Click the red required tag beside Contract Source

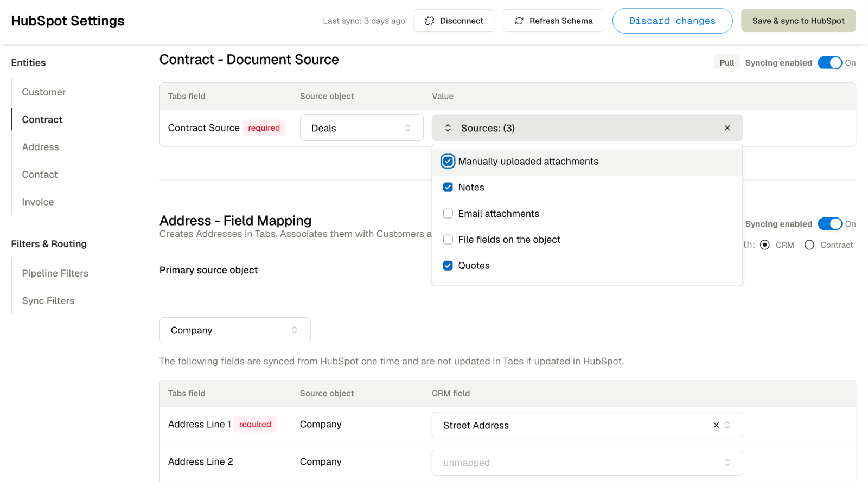(x=264, y=128)
